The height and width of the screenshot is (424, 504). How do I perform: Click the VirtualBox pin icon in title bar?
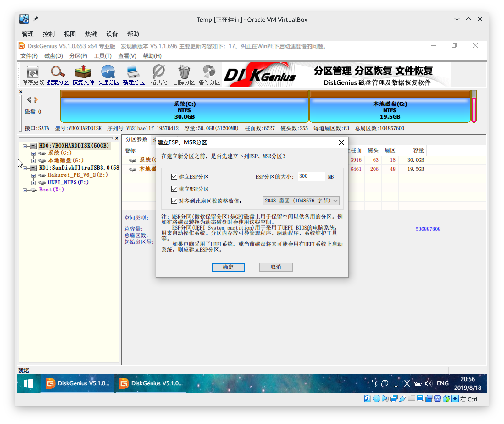36,19
